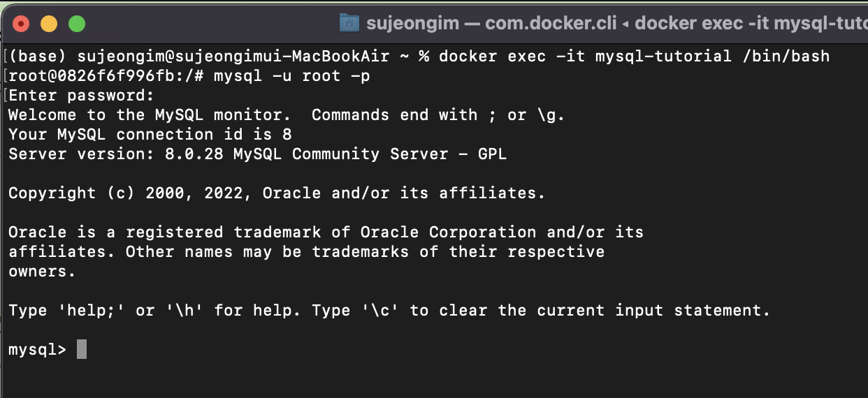This screenshot has width=868, height=398.
Task: Close the terminal window with red button
Action: [x=22, y=24]
